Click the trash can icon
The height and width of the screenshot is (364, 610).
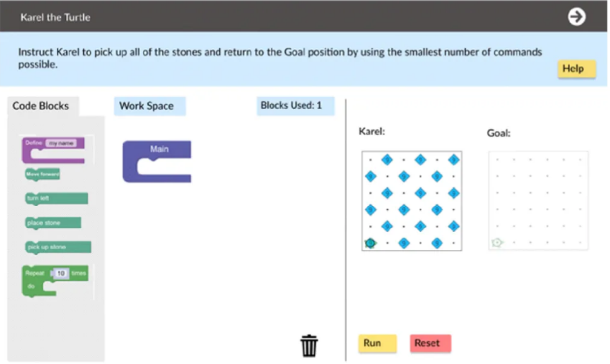[x=309, y=345]
